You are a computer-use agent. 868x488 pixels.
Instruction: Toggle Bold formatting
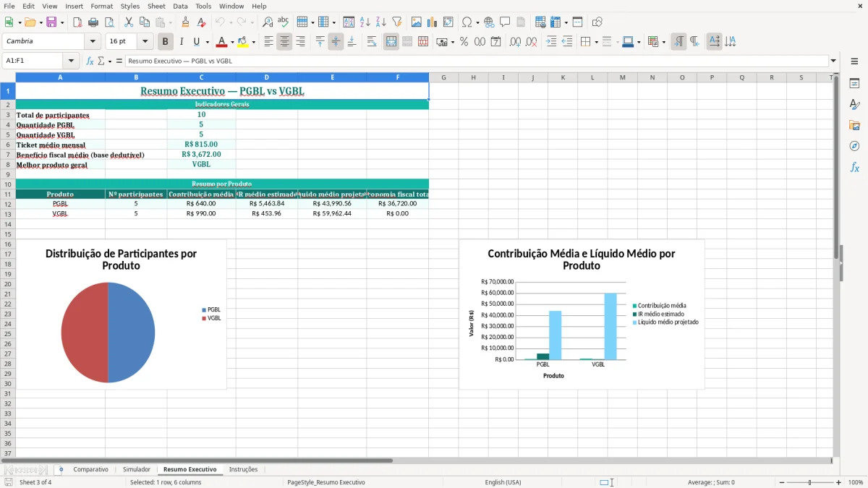point(166,42)
